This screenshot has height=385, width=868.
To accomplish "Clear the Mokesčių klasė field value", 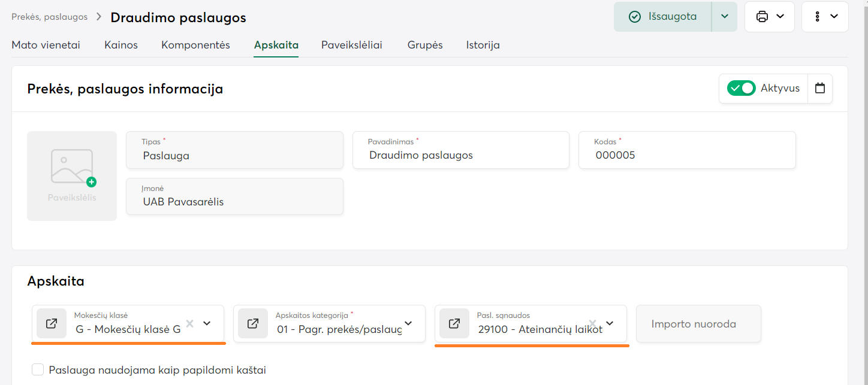I will click(x=189, y=323).
